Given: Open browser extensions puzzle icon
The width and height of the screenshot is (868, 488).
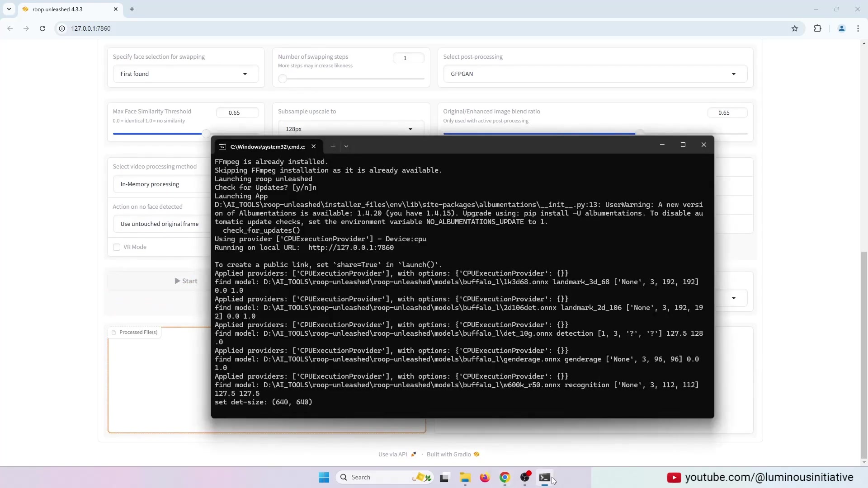Looking at the screenshot, I should [817, 28].
